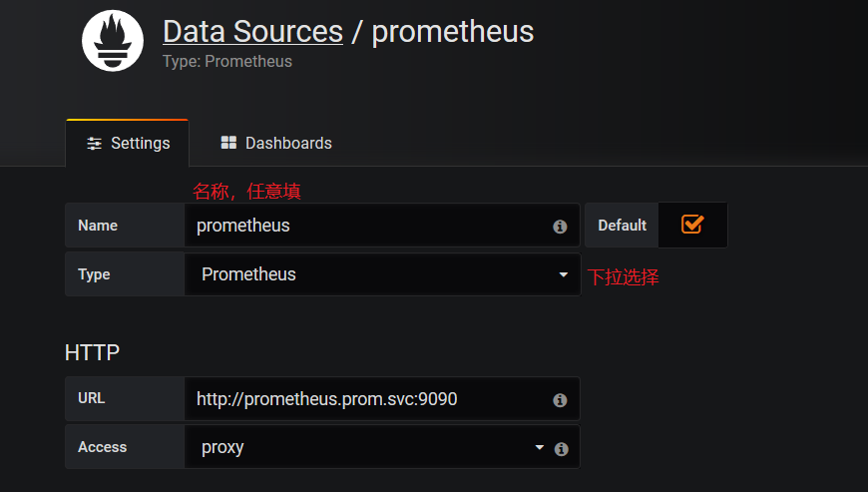Click the HTTP section heading
The width and height of the screenshot is (868, 492).
pyautogui.click(x=92, y=352)
